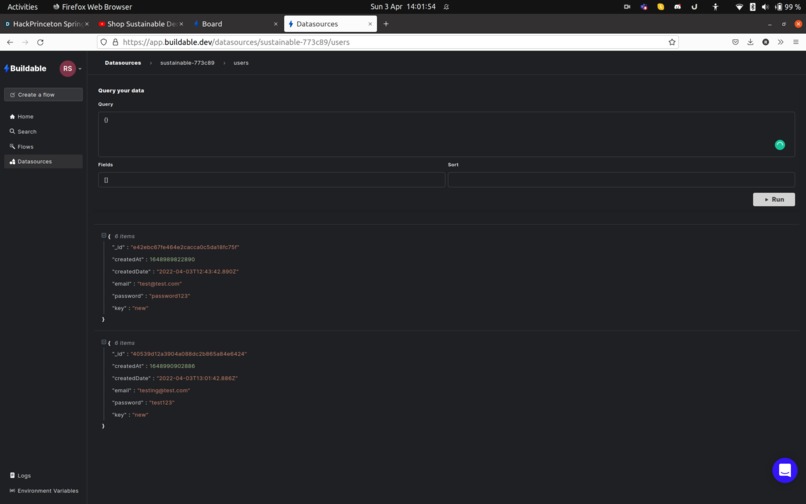
Task: Click the browser forward arrow
Action: point(25,42)
